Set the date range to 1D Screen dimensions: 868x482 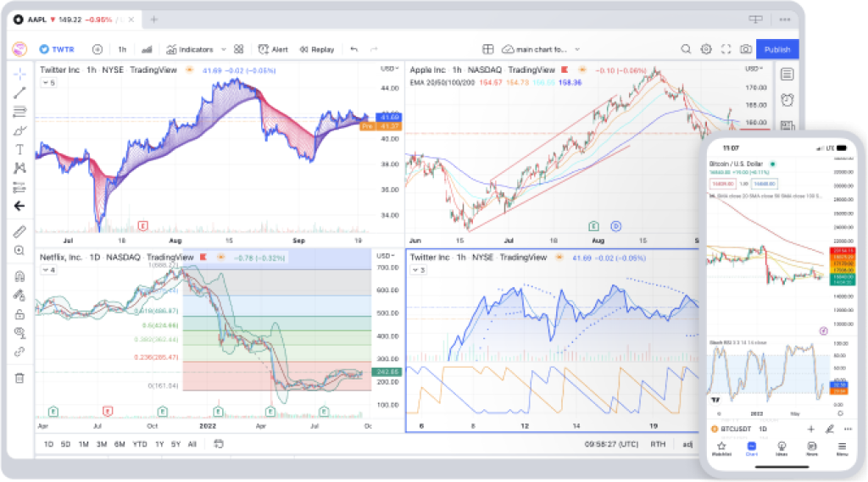(x=48, y=444)
